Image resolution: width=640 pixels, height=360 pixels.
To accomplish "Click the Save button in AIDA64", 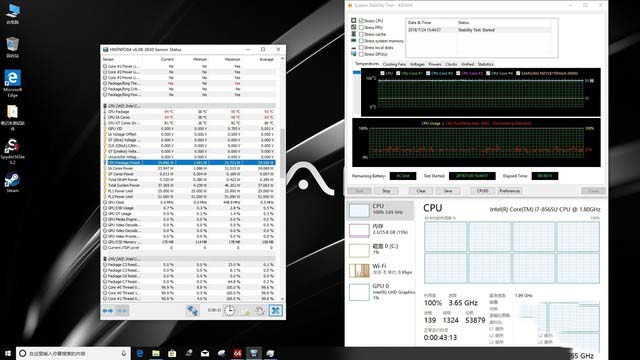I will pos(448,191).
